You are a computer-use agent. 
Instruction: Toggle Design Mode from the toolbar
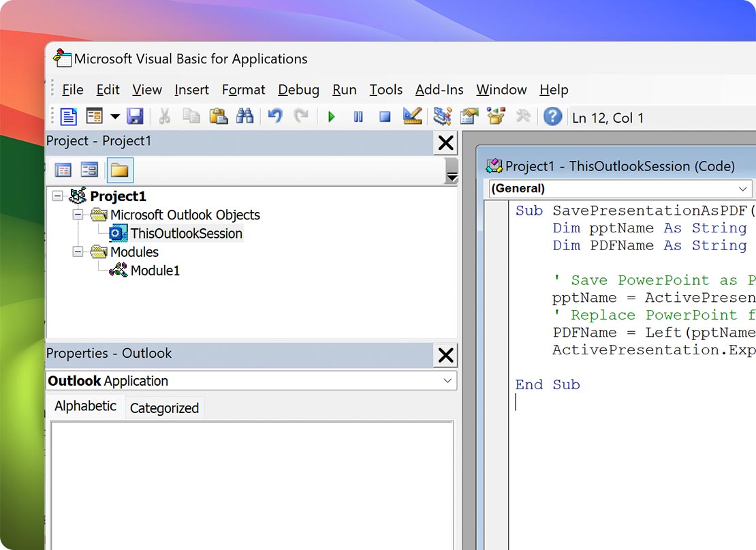point(412,116)
